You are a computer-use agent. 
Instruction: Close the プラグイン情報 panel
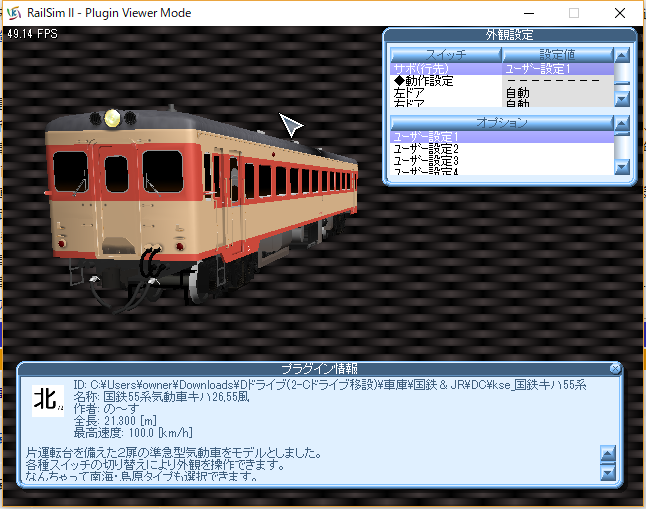[615, 368]
